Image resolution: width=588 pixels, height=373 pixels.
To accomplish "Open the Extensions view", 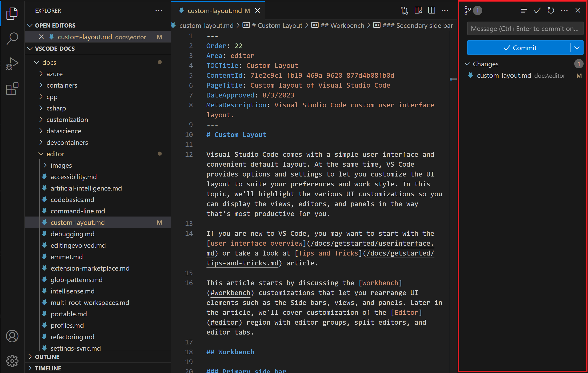I will pyautogui.click(x=12, y=89).
